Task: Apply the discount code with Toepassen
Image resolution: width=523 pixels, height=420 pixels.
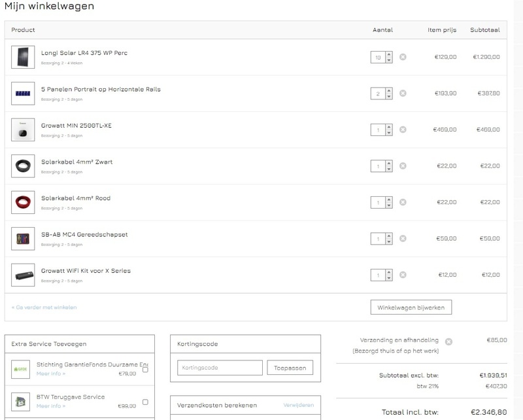Action: [290, 368]
